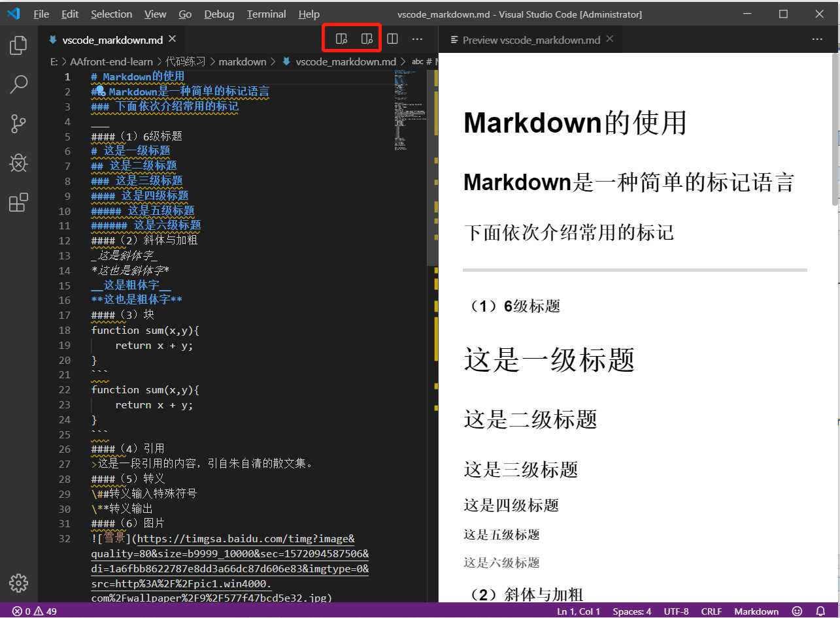This screenshot has height=618, width=840.
Task: Open the Explorer view in activity bar
Action: pos(18,45)
